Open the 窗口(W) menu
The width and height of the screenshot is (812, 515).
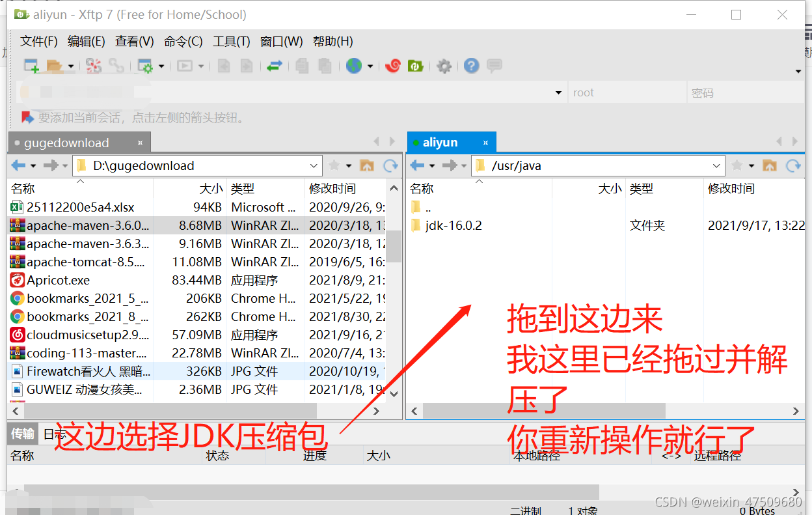point(282,42)
